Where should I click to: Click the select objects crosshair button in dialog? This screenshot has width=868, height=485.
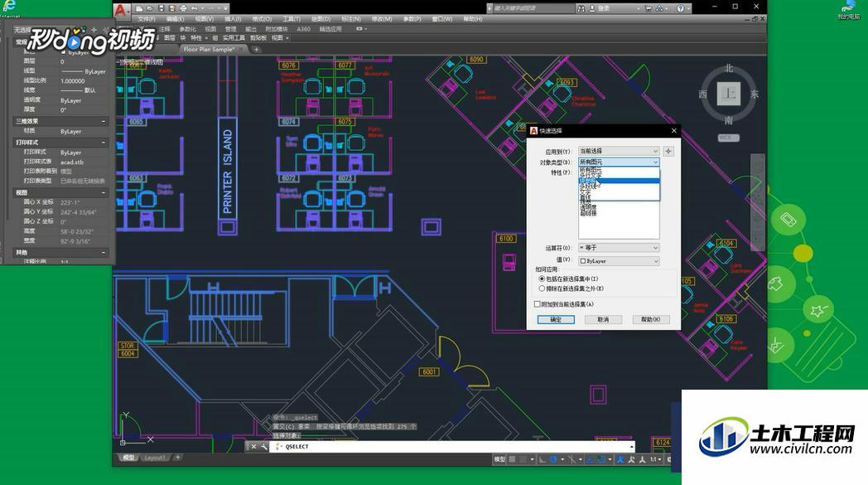point(668,152)
